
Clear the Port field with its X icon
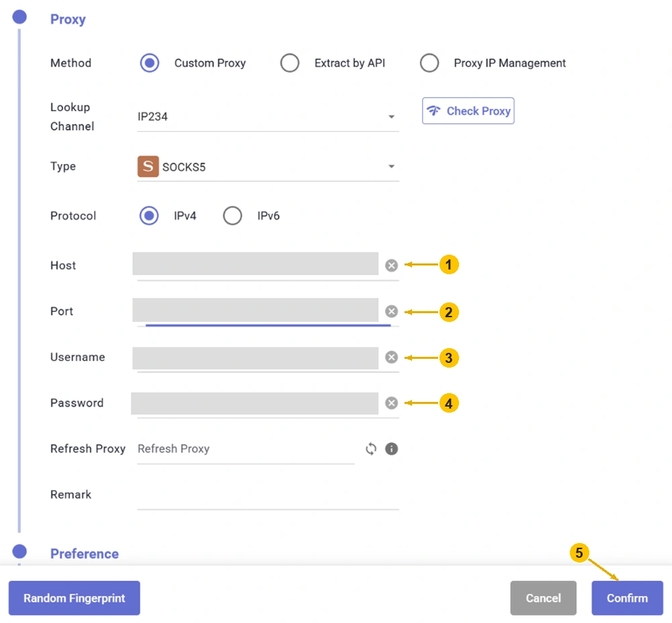coord(391,311)
